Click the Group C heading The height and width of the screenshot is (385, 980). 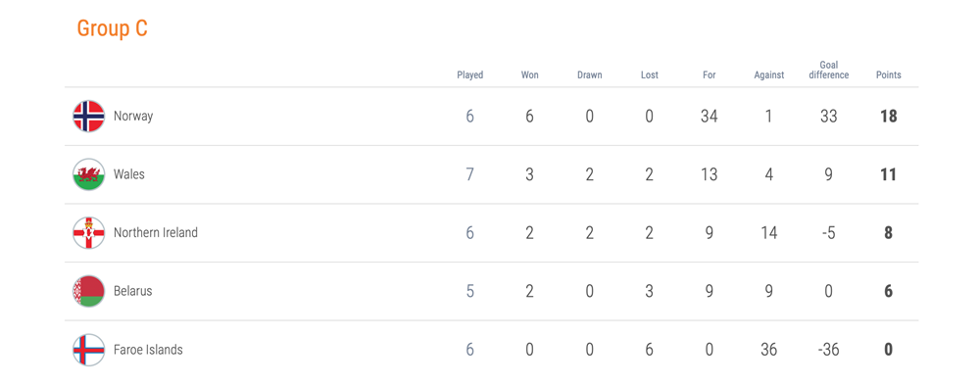[113, 28]
